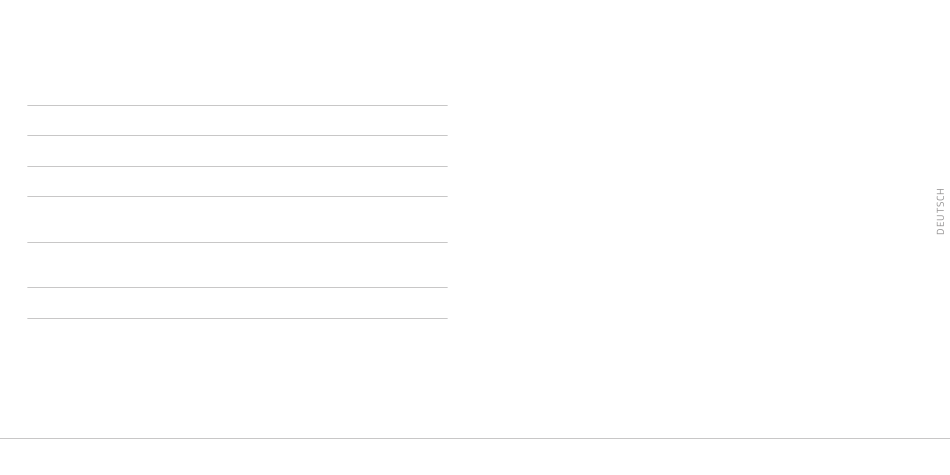Click the bottom table rule line
Image resolution: width=950 pixels, height=475 pixels.
pyautogui.click(x=238, y=319)
